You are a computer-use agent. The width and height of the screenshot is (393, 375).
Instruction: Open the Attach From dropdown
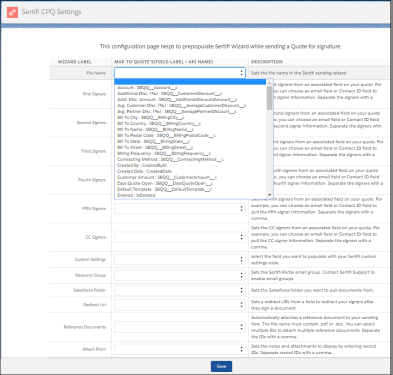[x=180, y=349]
